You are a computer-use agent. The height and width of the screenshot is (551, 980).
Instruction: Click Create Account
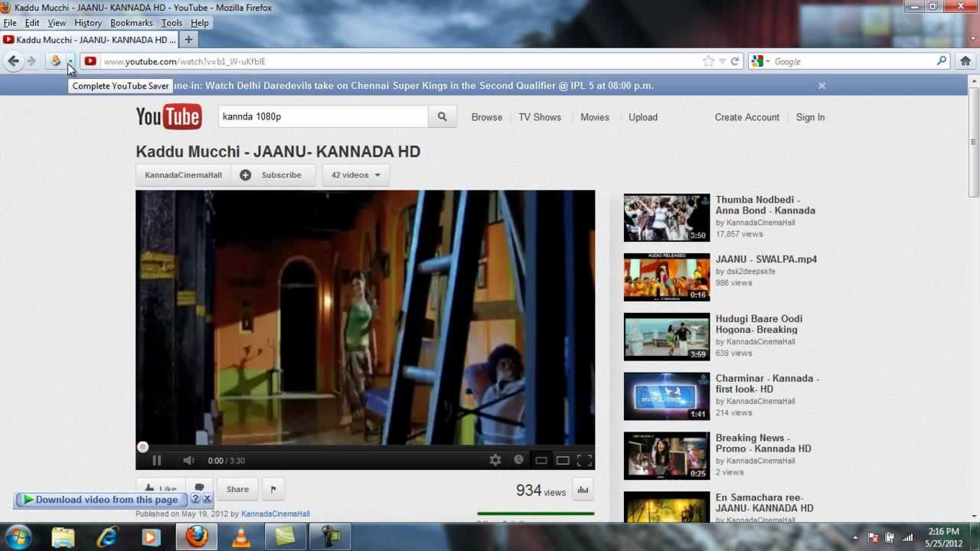(x=747, y=117)
